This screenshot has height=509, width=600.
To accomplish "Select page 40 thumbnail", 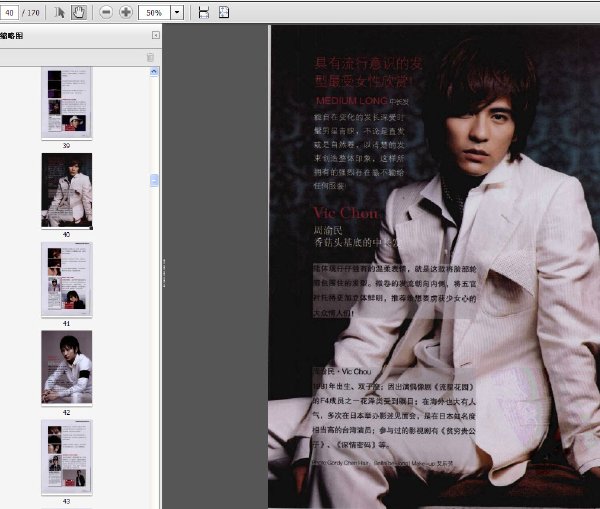I will pos(67,191).
